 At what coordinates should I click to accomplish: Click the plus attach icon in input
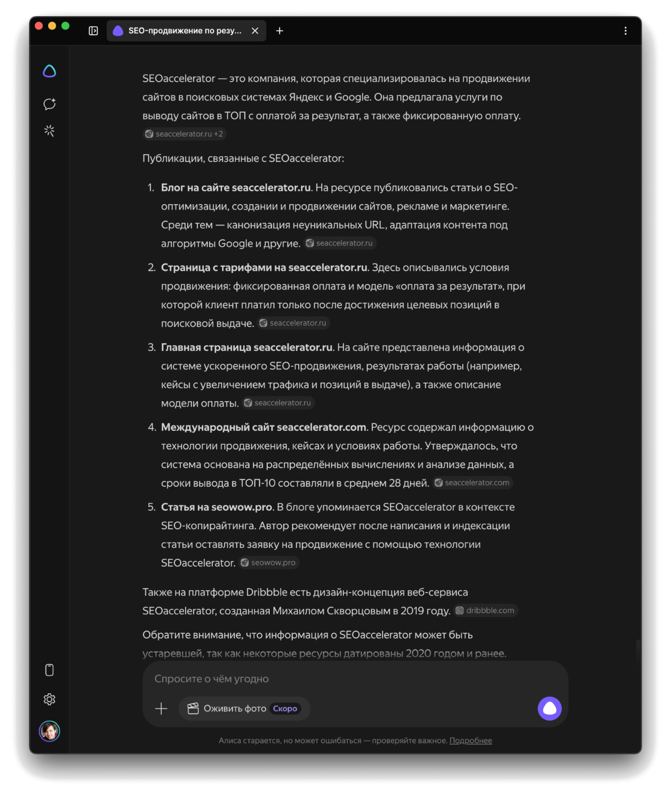click(x=161, y=709)
